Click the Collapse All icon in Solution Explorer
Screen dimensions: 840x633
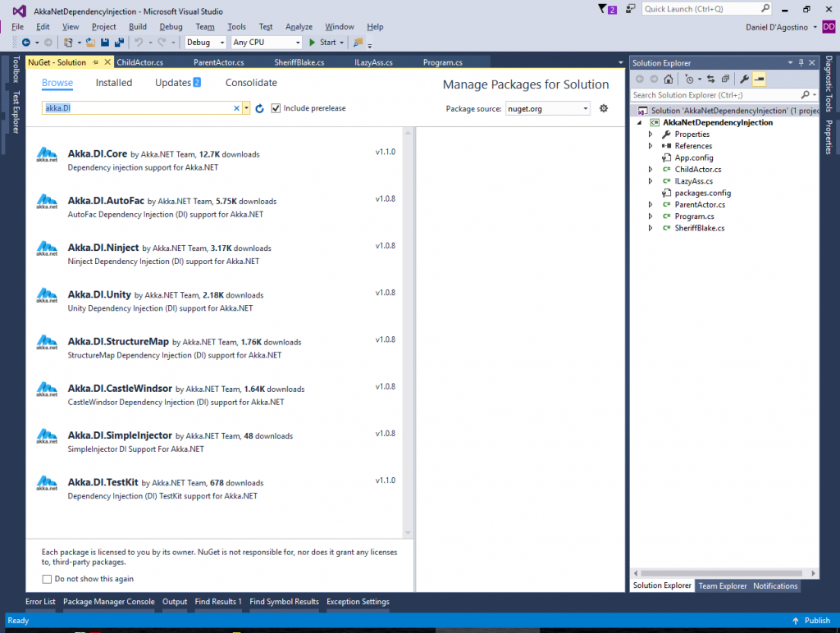pyautogui.click(x=725, y=79)
